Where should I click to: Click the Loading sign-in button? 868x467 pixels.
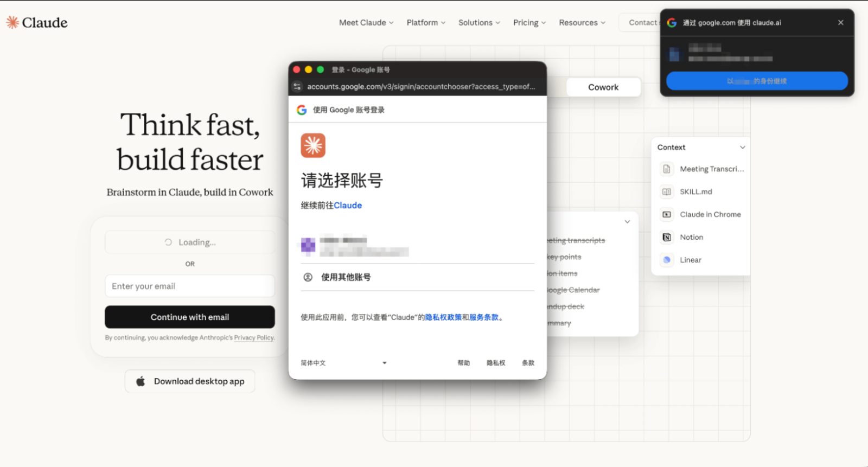click(190, 242)
